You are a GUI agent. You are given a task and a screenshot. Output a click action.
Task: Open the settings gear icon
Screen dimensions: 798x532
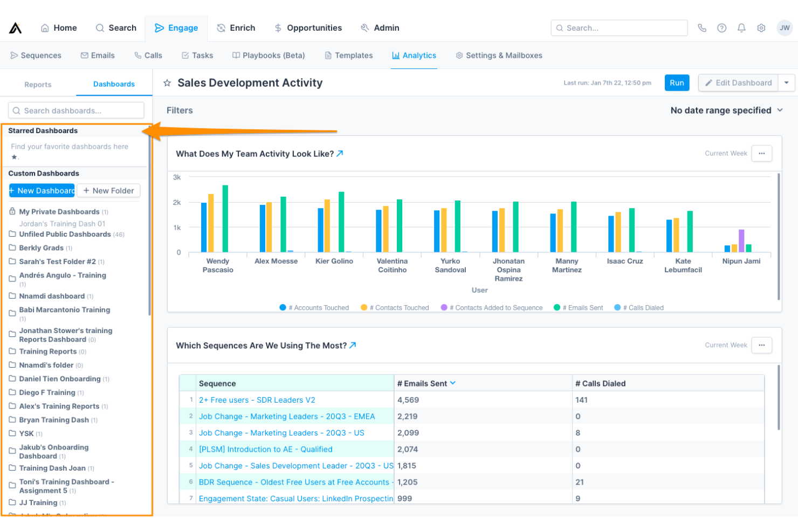761,28
